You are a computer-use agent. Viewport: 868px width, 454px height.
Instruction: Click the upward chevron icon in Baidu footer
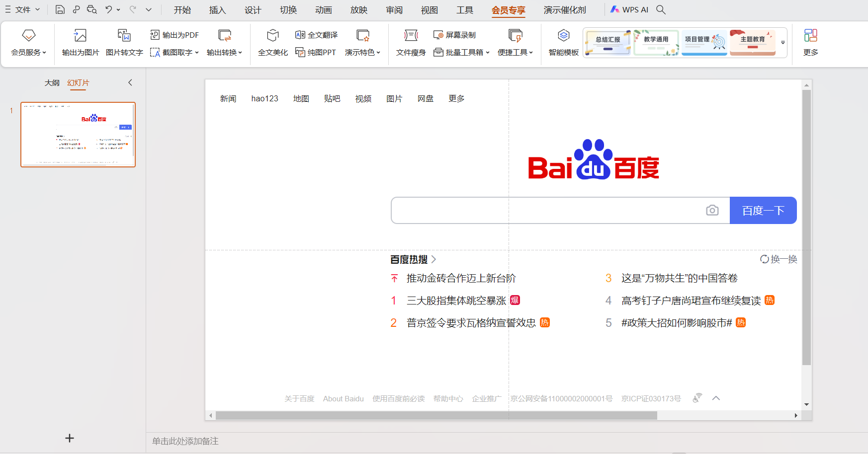716,398
